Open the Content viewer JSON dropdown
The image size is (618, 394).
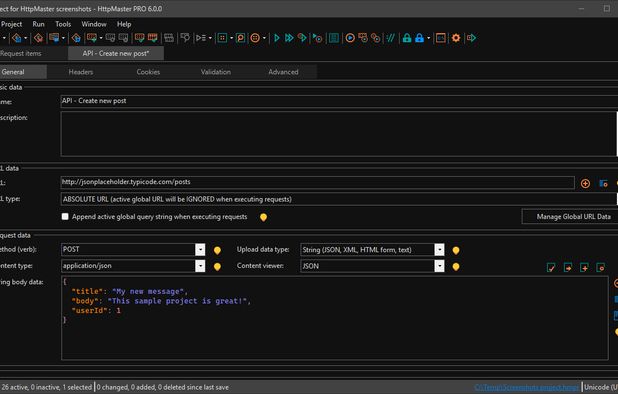439,266
